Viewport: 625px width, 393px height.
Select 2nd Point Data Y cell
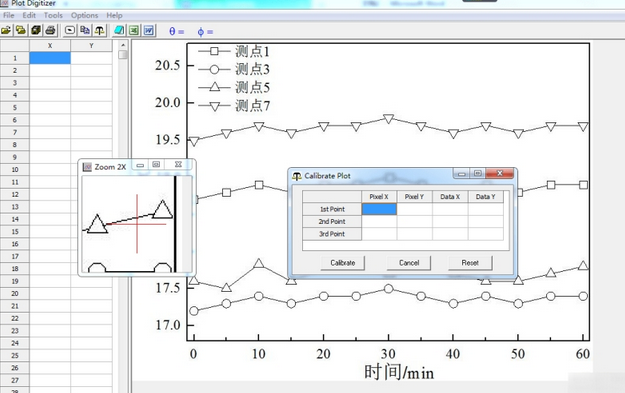click(486, 222)
